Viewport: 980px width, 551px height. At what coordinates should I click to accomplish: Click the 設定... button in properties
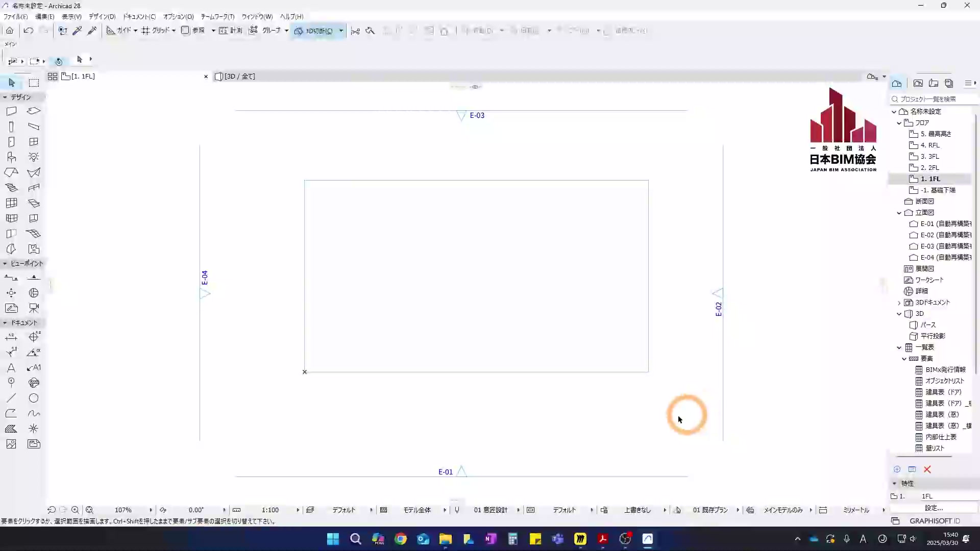pos(934,508)
